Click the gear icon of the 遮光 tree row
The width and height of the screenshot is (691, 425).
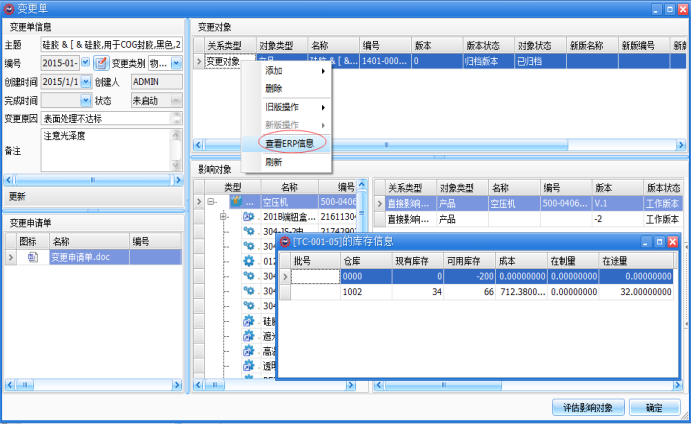click(249, 336)
